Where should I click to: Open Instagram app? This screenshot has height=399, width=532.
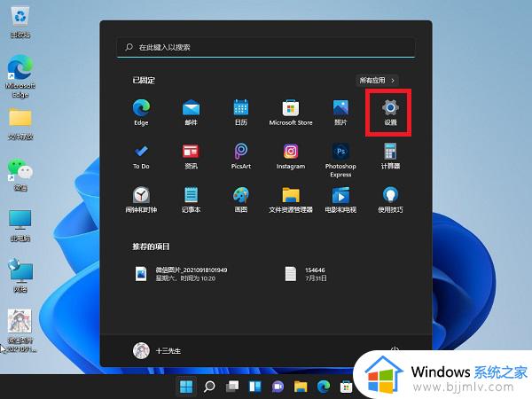pos(291,157)
